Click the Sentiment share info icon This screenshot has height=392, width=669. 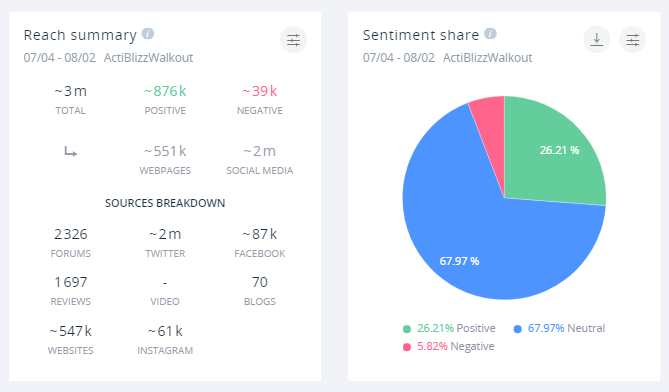click(490, 34)
